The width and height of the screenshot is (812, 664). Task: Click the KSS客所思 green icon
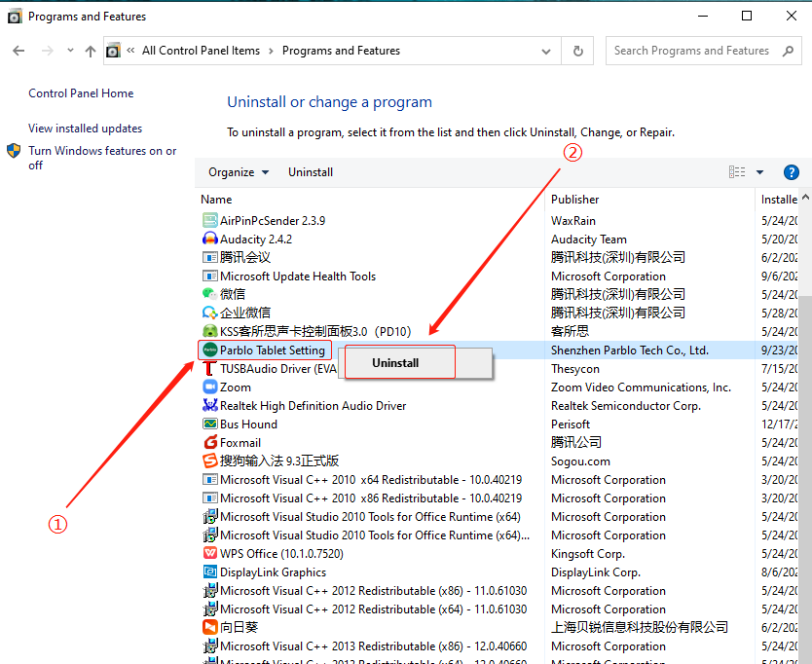point(209,331)
